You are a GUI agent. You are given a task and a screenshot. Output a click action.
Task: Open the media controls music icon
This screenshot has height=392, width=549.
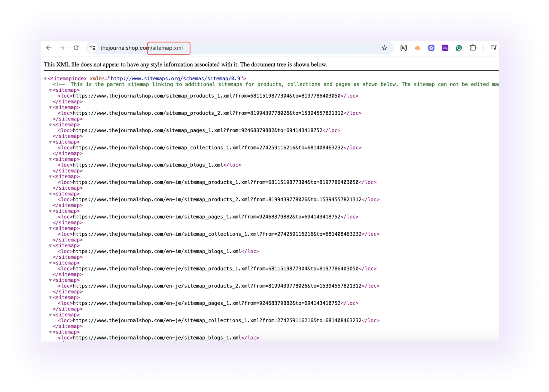click(493, 48)
